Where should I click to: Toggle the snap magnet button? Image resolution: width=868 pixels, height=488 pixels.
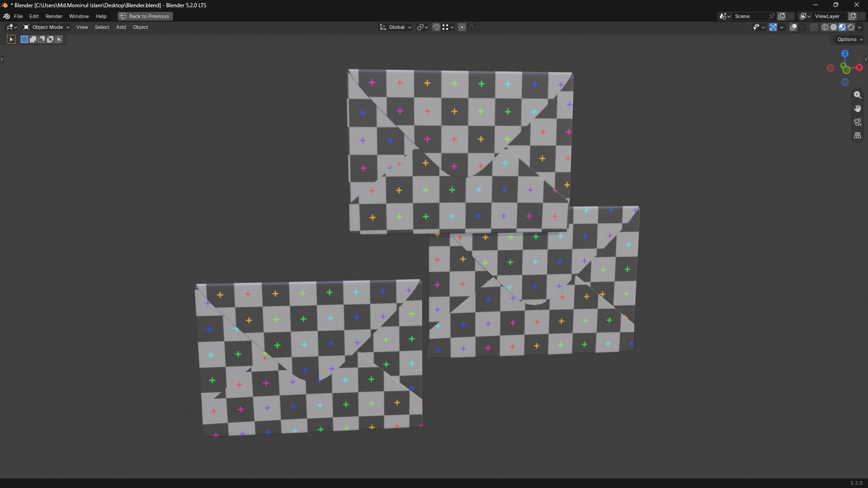pos(436,28)
